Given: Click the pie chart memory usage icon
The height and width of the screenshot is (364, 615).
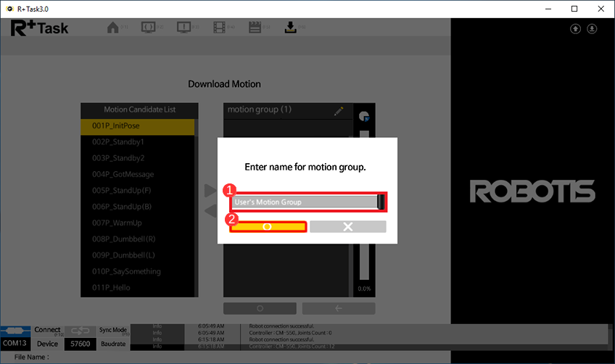Looking at the screenshot, I should point(364,117).
